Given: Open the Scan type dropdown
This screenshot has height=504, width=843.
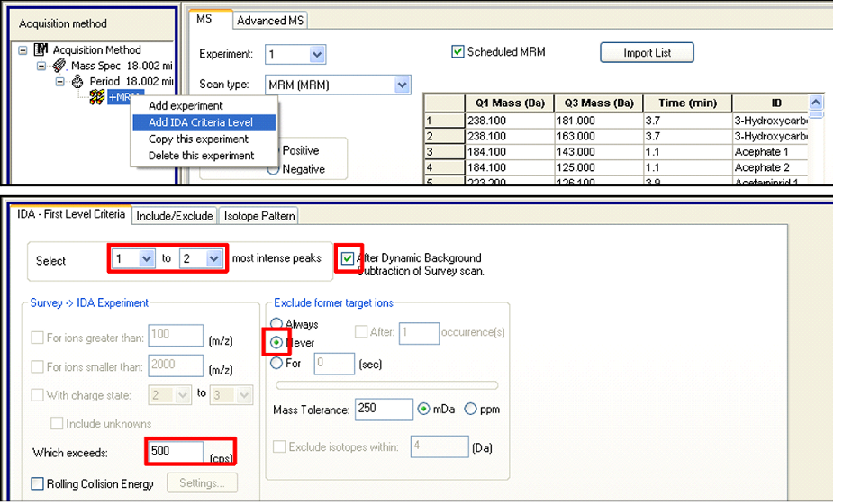Looking at the screenshot, I should click(x=402, y=85).
